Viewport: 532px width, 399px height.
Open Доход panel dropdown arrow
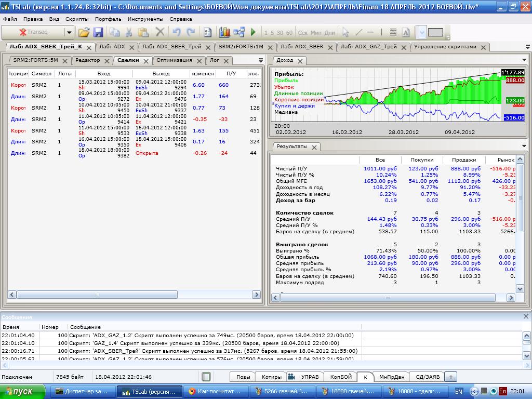tap(524, 60)
